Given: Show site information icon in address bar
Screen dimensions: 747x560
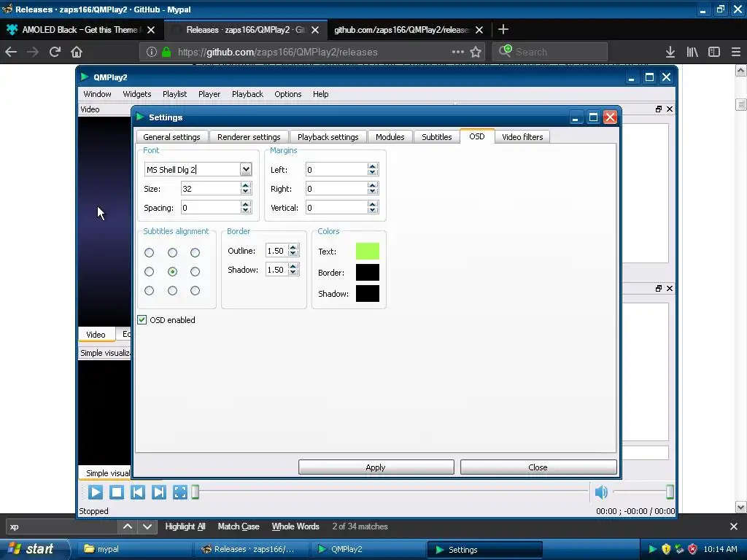Looking at the screenshot, I should coord(152,52).
